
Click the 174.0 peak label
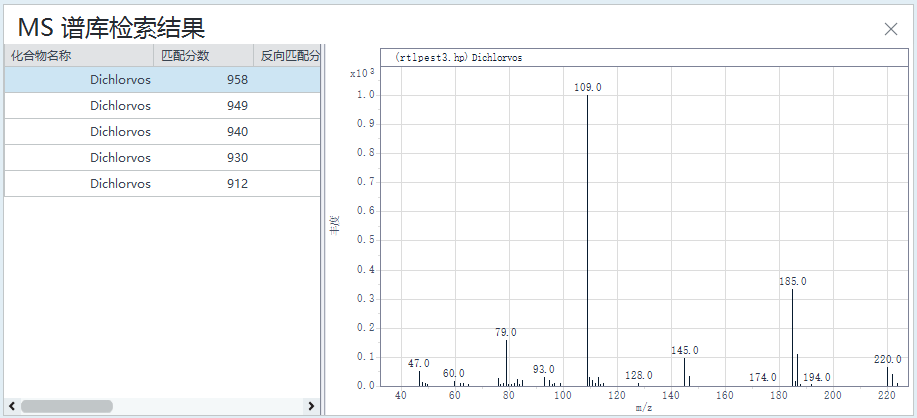point(763,378)
